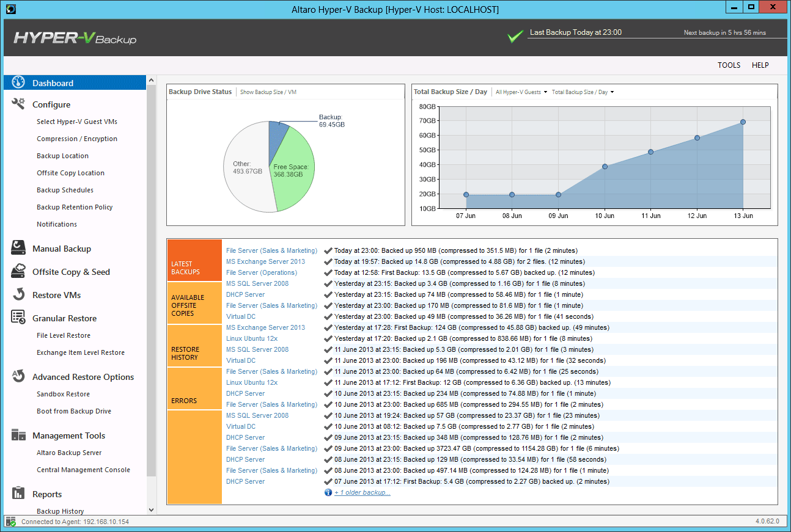Click MS Exchange Server 2013 link for today 19:57
The image size is (791, 532).
point(265,261)
